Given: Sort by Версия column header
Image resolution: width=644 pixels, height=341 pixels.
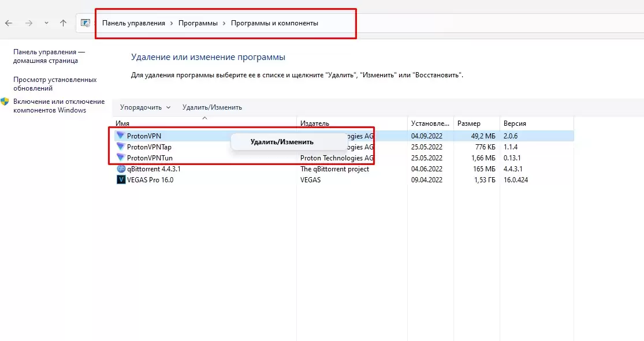Looking at the screenshot, I should pos(515,123).
